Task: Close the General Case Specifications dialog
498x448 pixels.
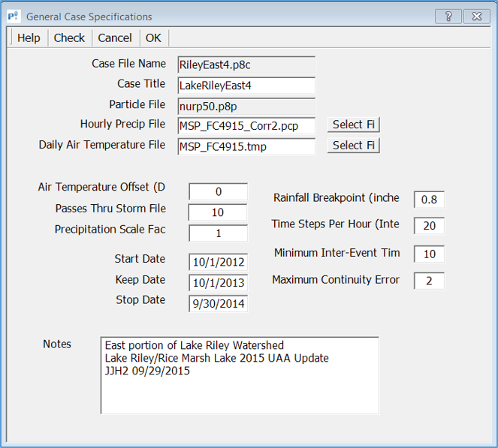Action: [477, 16]
